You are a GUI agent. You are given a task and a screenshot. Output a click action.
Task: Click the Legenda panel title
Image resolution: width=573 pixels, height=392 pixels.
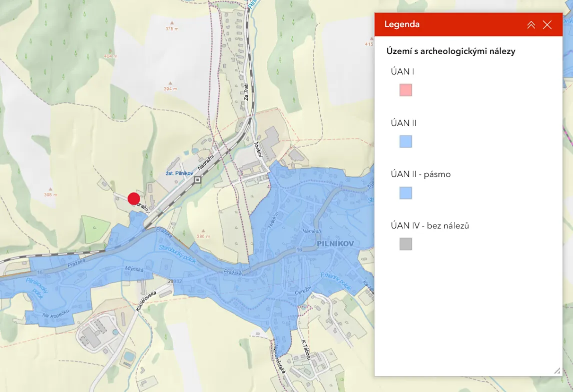tap(402, 24)
